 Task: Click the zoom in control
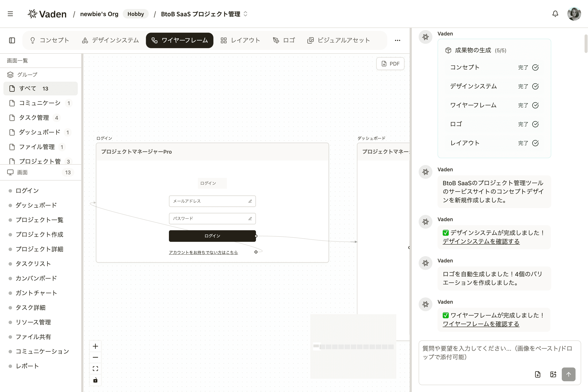tap(95, 346)
